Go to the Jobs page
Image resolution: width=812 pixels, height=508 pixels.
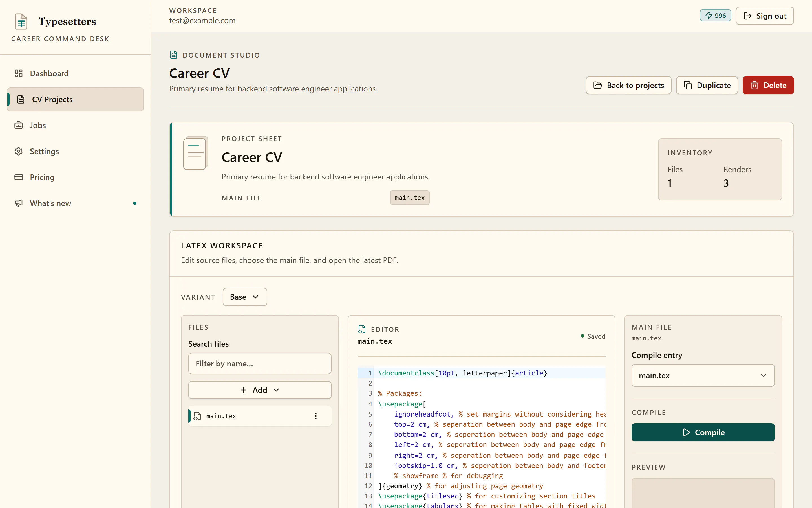pos(75,125)
